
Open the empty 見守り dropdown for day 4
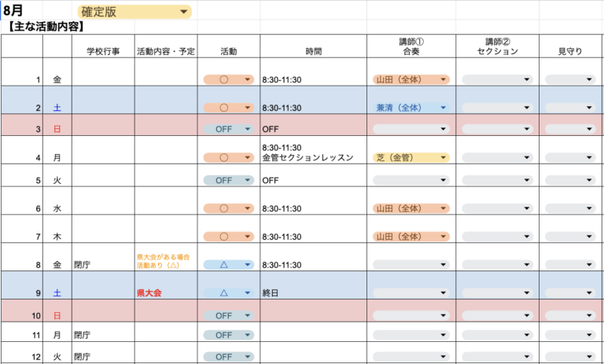pyautogui.click(x=589, y=157)
